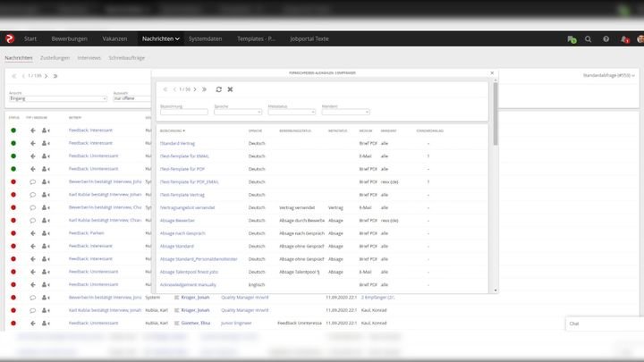Click the green status icon in top bar
This screenshot has height=362, width=644.
click(572, 39)
